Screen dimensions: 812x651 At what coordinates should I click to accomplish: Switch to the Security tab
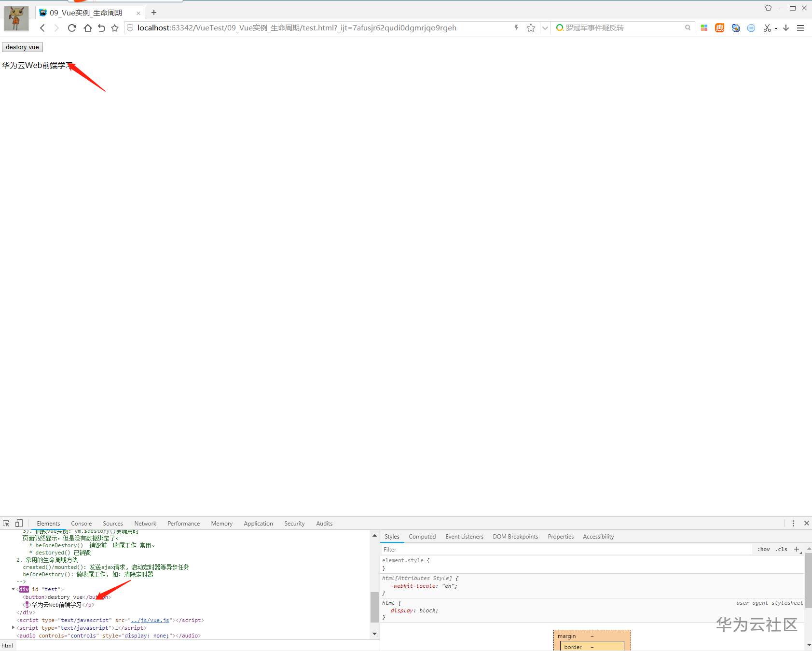tap(294, 524)
